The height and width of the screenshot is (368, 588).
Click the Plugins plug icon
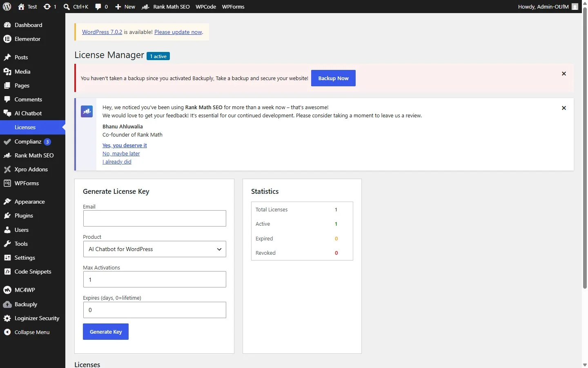7,215
